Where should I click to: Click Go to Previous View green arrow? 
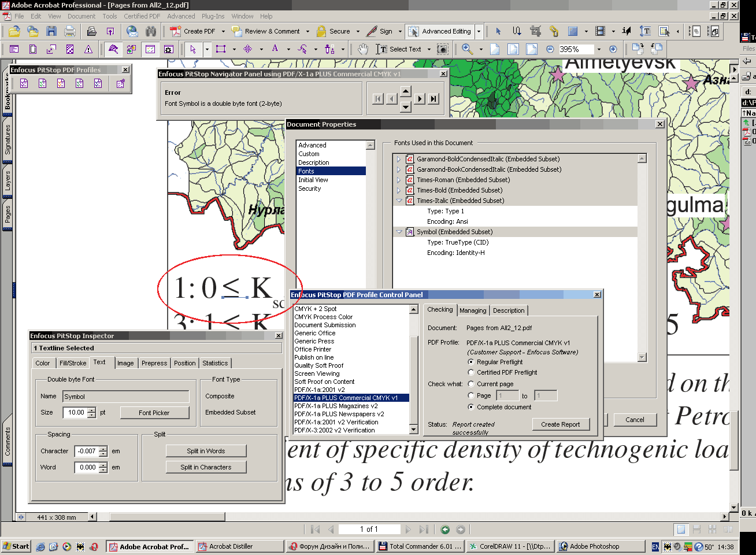445,530
